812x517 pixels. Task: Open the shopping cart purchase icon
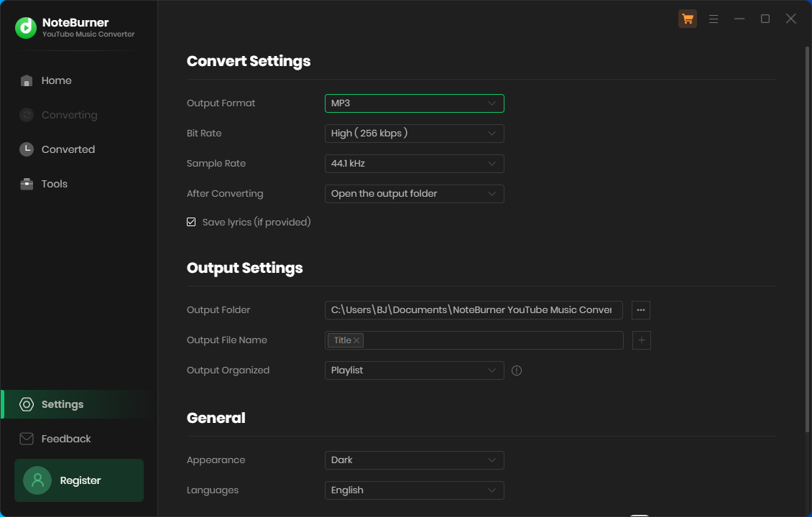tap(687, 19)
